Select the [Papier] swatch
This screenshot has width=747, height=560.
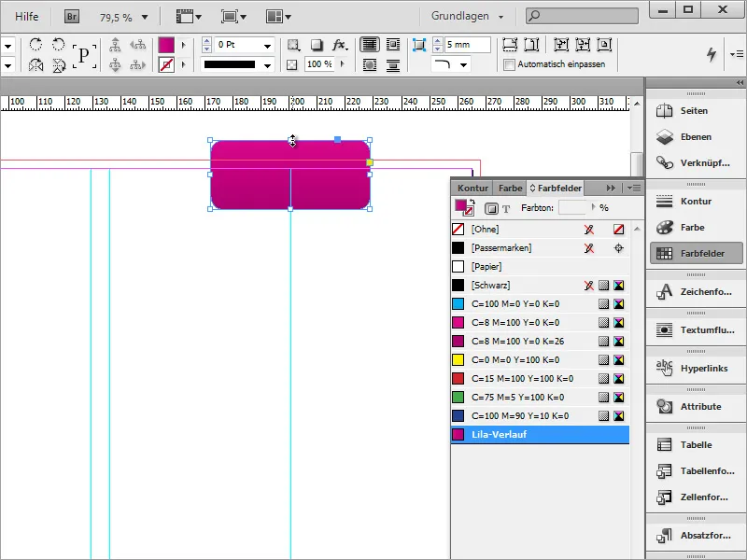[x=540, y=267]
